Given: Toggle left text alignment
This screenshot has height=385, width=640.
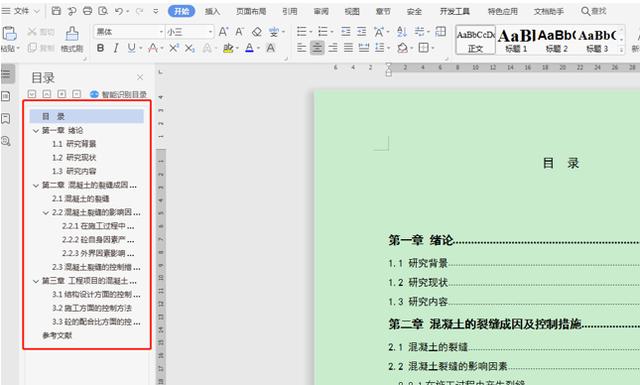Looking at the screenshot, I should (302, 48).
